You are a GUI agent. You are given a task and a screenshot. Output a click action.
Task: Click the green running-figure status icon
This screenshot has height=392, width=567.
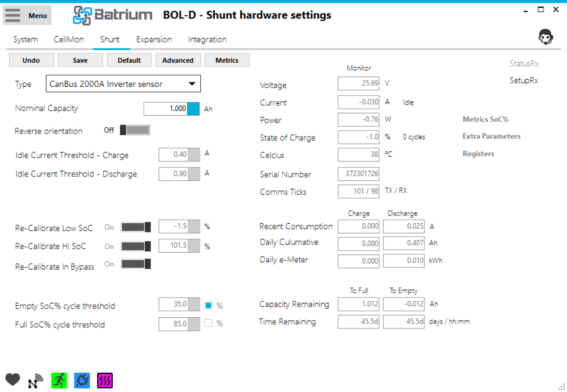tap(59, 380)
